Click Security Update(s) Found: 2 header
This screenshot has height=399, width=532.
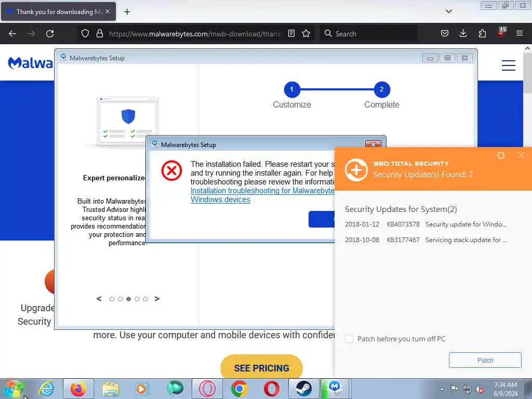[423, 175]
